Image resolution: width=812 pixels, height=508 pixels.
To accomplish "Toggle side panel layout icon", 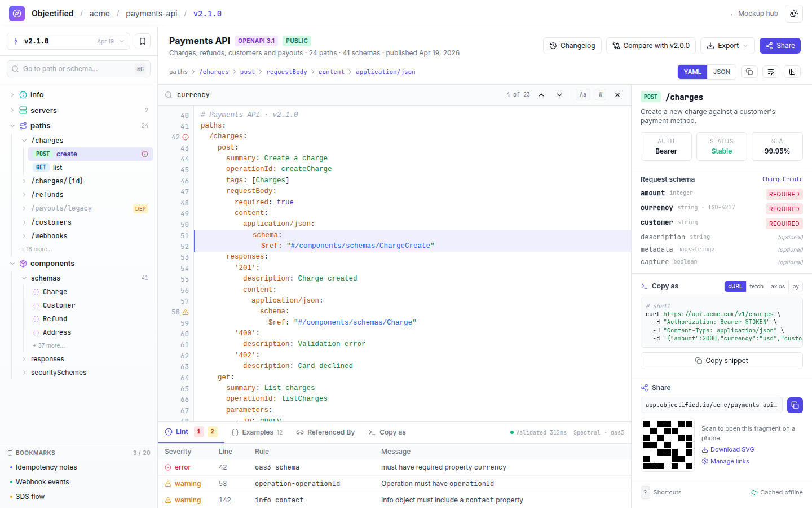I will [792, 72].
